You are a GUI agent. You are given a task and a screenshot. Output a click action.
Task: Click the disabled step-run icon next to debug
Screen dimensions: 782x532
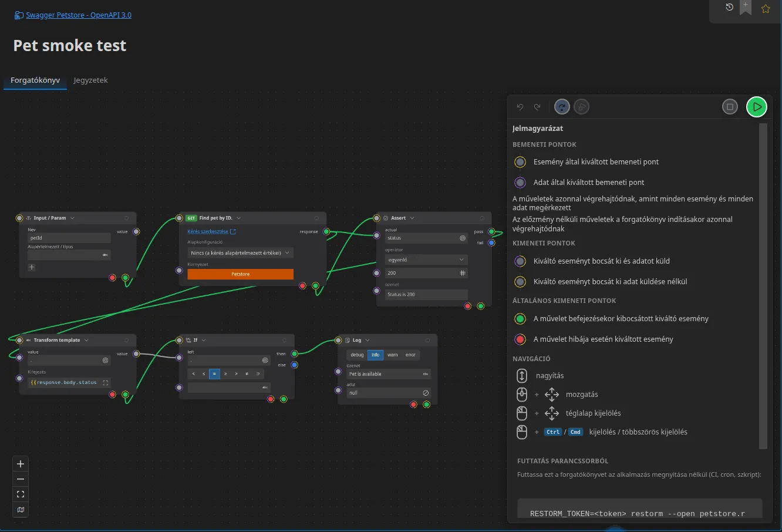point(581,107)
